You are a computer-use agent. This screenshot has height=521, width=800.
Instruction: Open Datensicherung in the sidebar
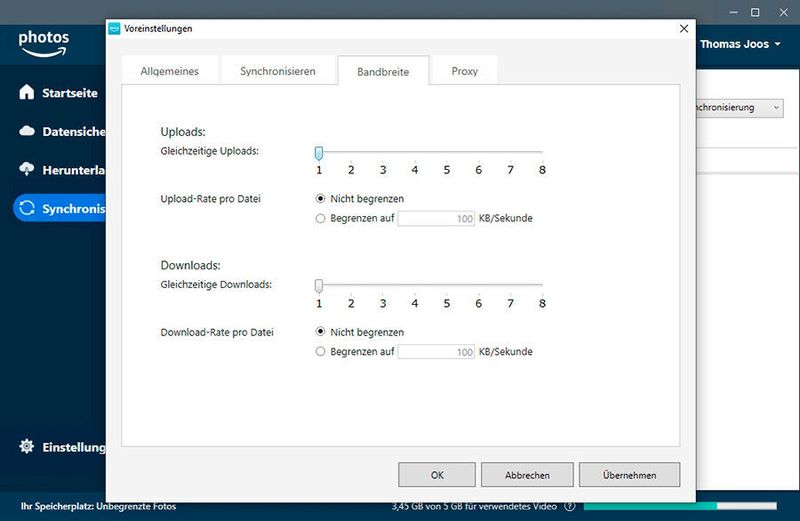coord(74,132)
